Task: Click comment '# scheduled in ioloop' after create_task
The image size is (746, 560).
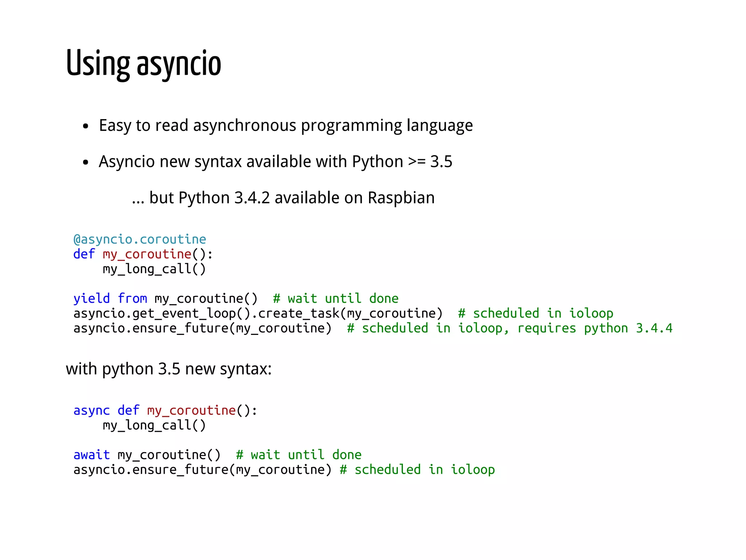Action: pyautogui.click(x=536, y=314)
